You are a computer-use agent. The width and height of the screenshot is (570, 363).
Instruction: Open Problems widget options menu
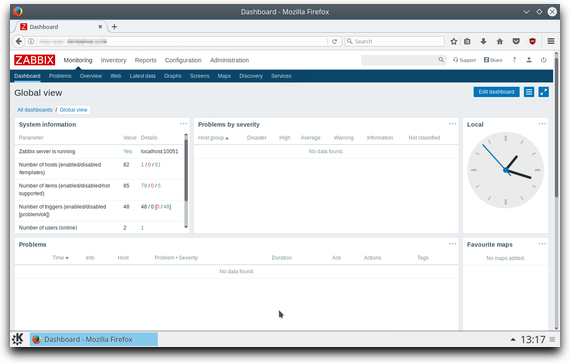click(452, 244)
